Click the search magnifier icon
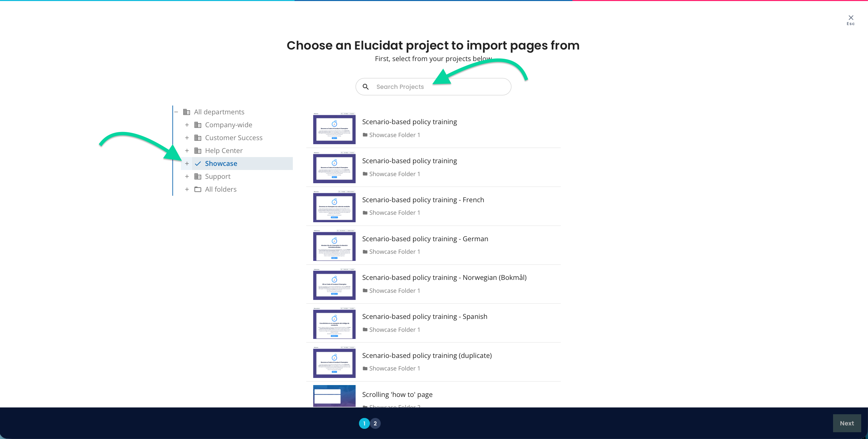868x439 pixels. tap(365, 87)
